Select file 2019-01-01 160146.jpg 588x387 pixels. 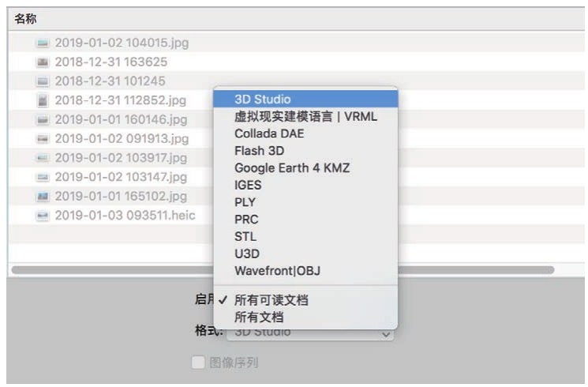pos(121,119)
